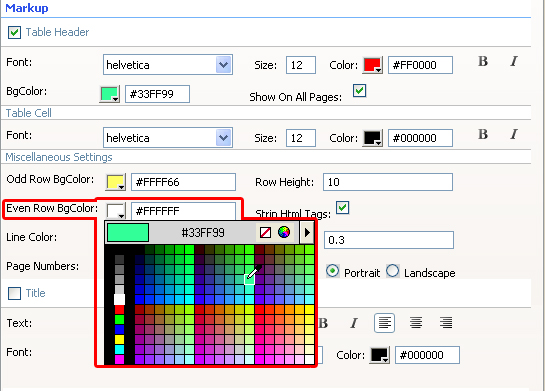Align title text right

point(446,323)
